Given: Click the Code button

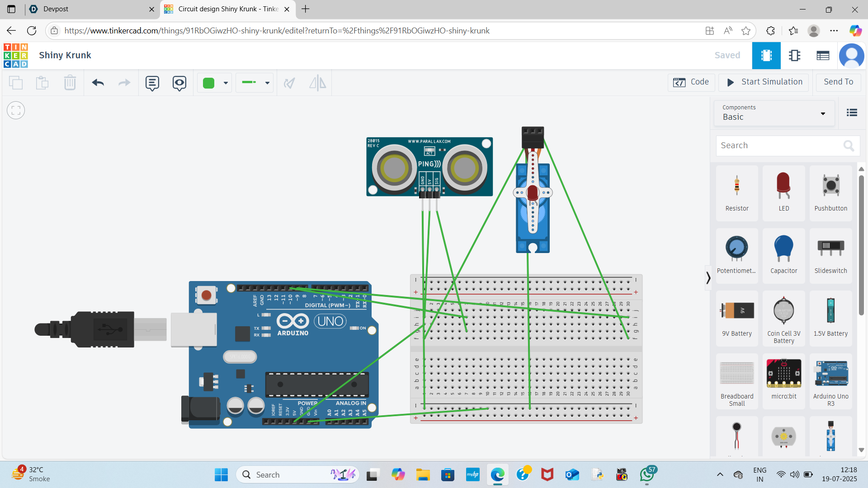Looking at the screenshot, I should click(x=691, y=82).
